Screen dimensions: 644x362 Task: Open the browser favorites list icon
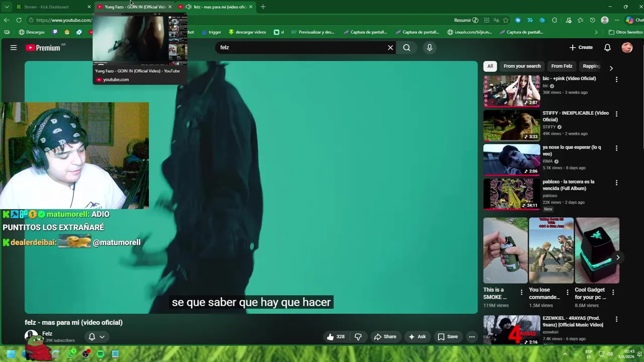pos(580,20)
